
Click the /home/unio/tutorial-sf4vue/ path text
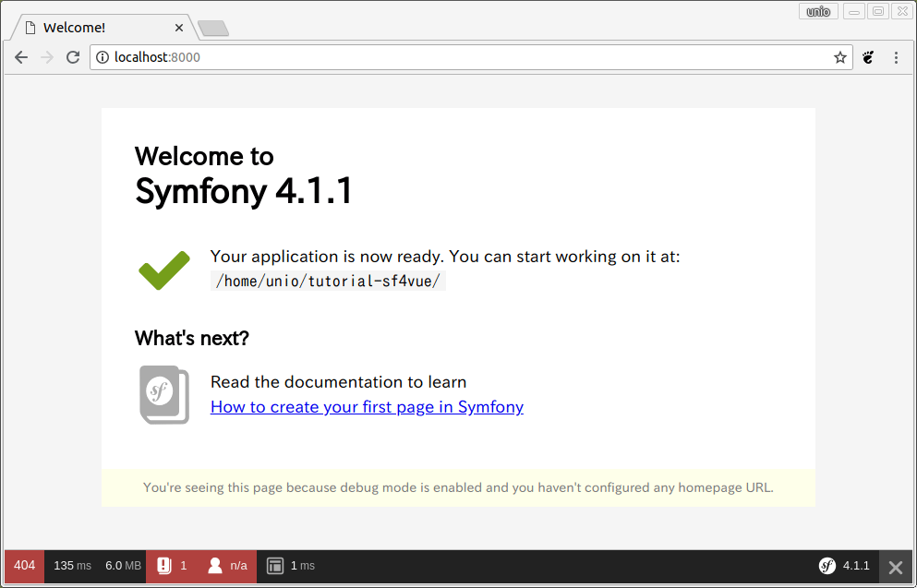(x=328, y=282)
